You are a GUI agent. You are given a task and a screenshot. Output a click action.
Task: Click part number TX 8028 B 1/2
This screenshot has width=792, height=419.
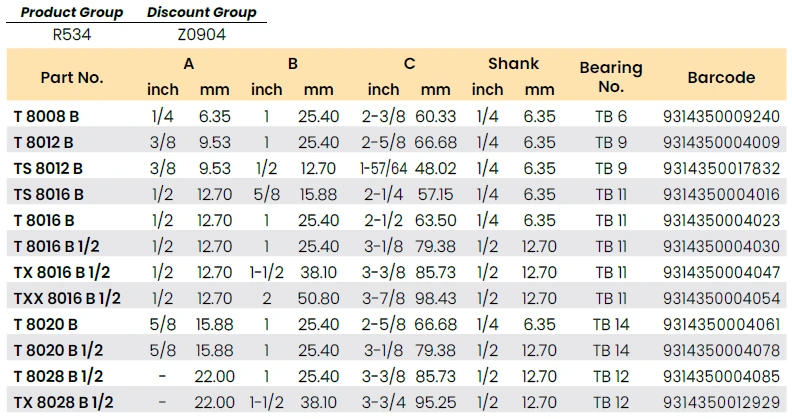click(63, 402)
